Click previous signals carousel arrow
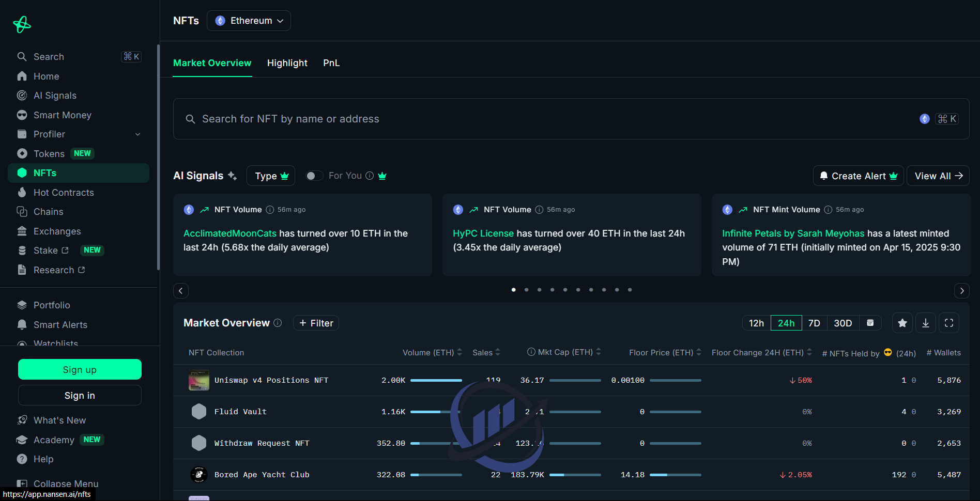The height and width of the screenshot is (501, 980). pyautogui.click(x=181, y=291)
